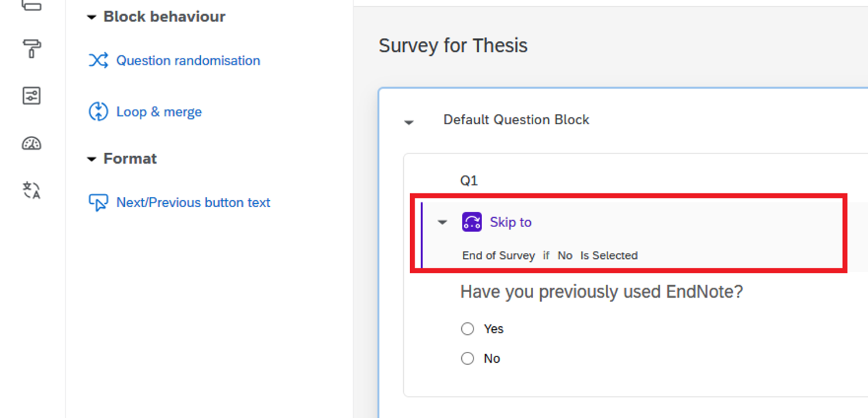
Task: Click the End of Survey skip condition
Action: tap(498, 255)
